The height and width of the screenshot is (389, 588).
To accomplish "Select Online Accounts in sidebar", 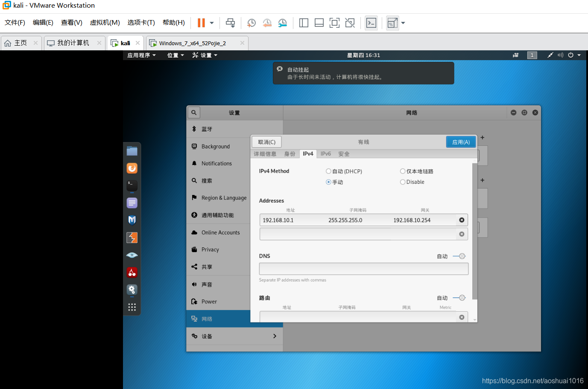I will tap(219, 232).
